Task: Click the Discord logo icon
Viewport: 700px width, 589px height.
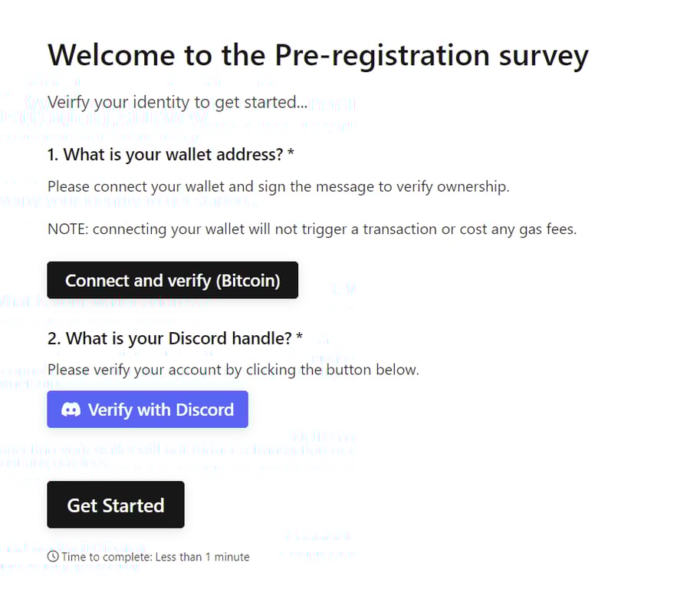Action: (x=71, y=410)
